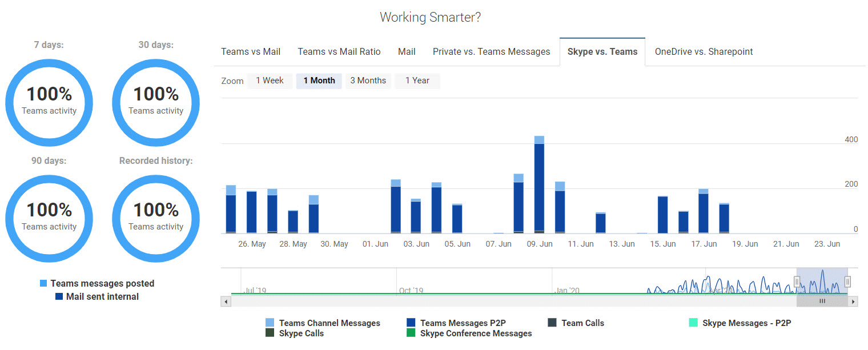
Task: Switch to OneDrive vs. Sharepoint tab
Action: tap(704, 52)
